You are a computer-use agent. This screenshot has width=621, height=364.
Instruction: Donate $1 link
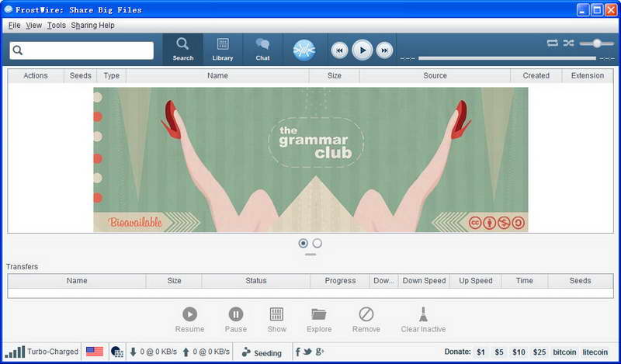tap(480, 352)
